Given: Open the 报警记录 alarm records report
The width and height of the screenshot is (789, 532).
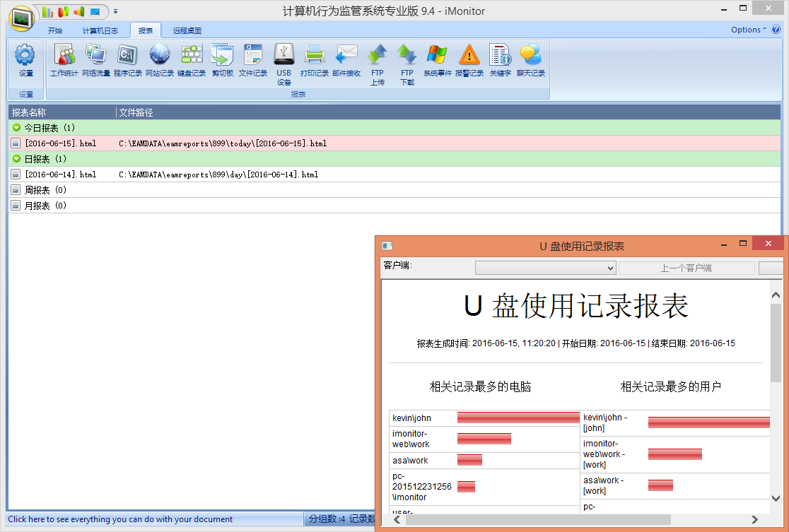Looking at the screenshot, I should pyautogui.click(x=469, y=60).
